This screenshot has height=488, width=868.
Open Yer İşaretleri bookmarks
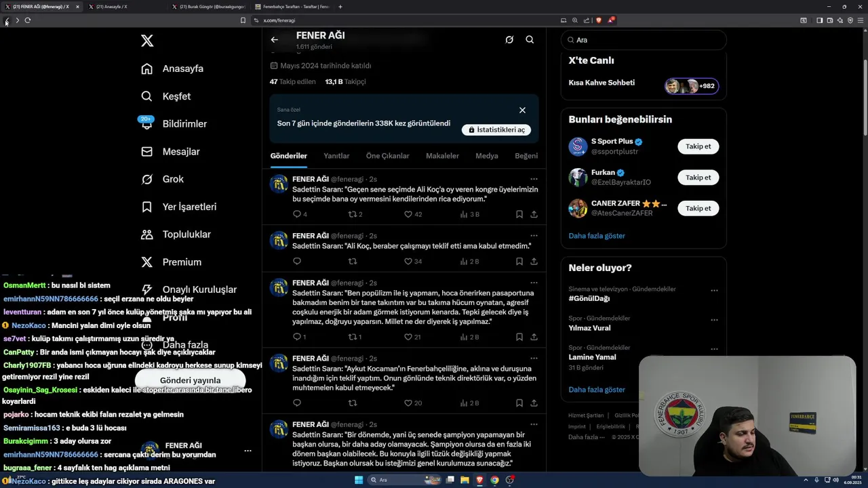pos(179,207)
